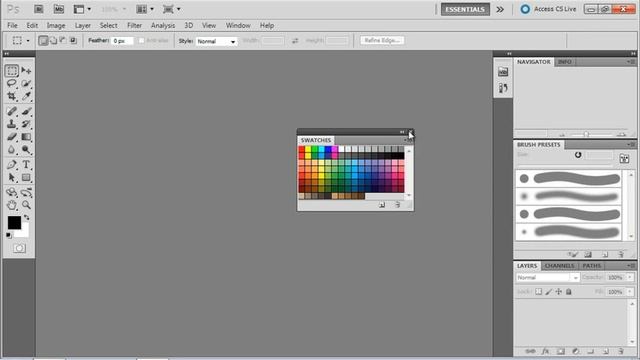Open the History panel icon in dock

tap(503, 88)
